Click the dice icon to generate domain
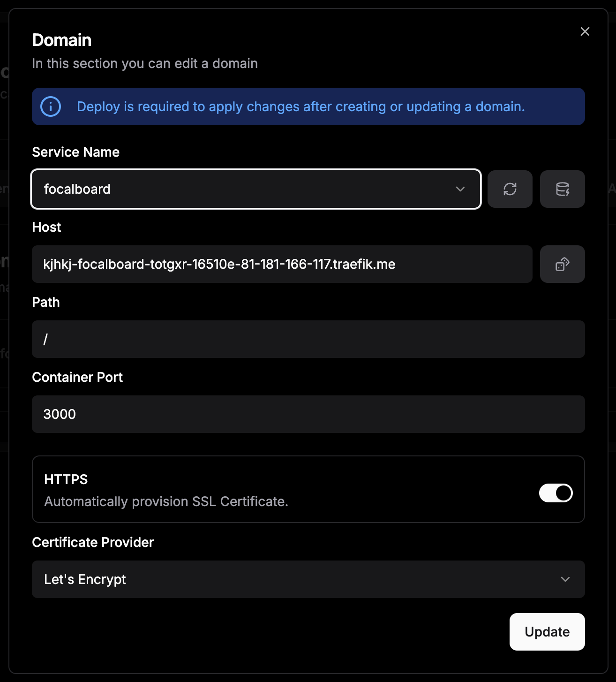 click(x=562, y=264)
